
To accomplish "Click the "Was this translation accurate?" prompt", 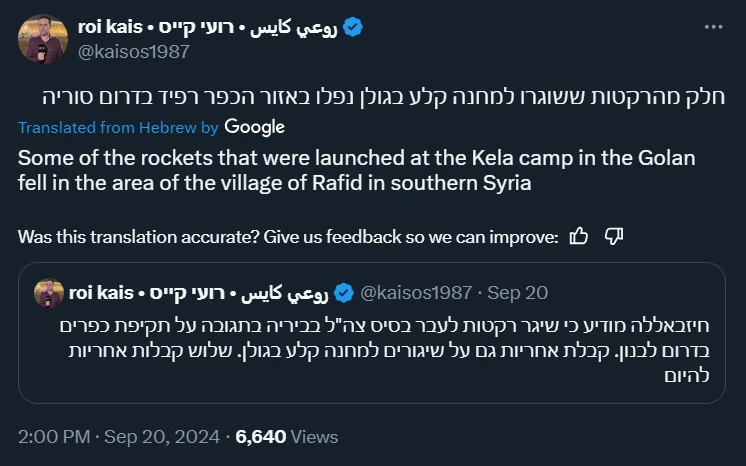I will tap(288, 237).
